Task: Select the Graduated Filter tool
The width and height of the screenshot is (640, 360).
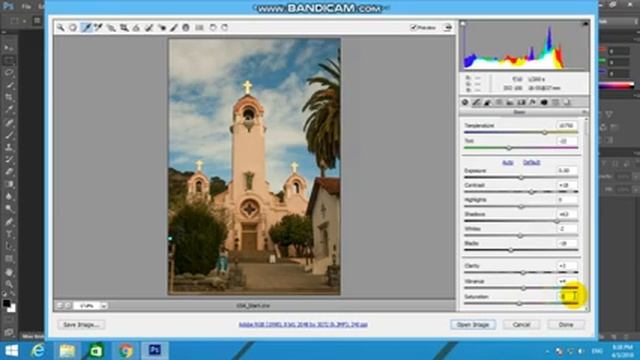Action: click(x=186, y=27)
